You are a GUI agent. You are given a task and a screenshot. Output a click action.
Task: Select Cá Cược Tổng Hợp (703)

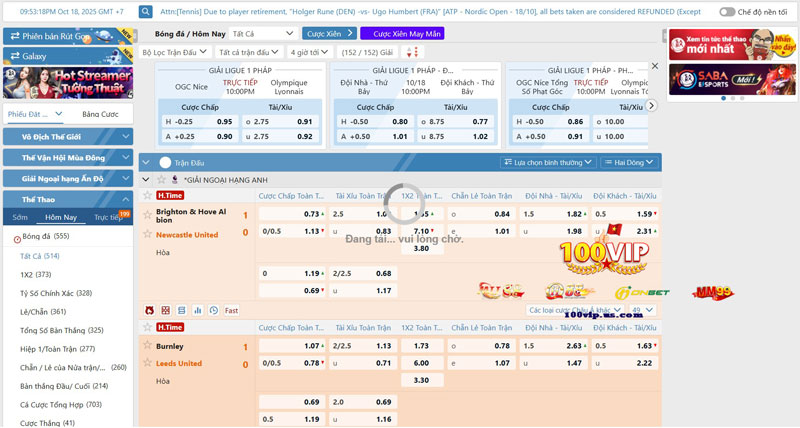61,405
